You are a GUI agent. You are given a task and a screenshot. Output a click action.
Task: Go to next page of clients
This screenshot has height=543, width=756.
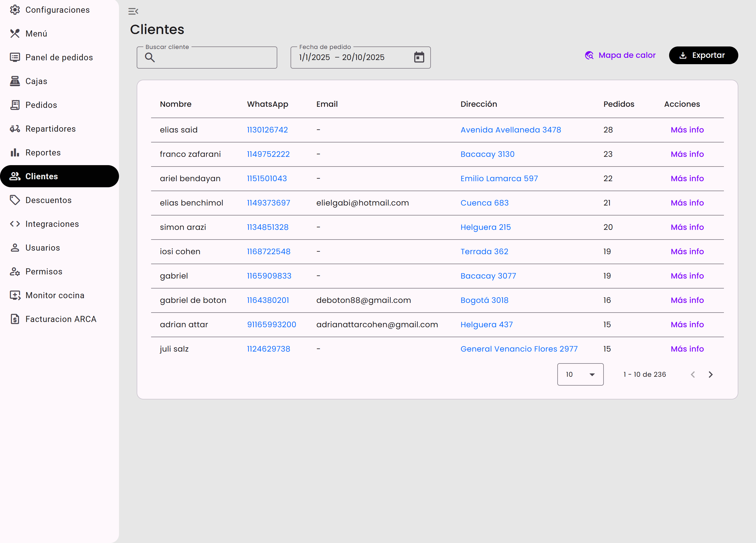(710, 375)
